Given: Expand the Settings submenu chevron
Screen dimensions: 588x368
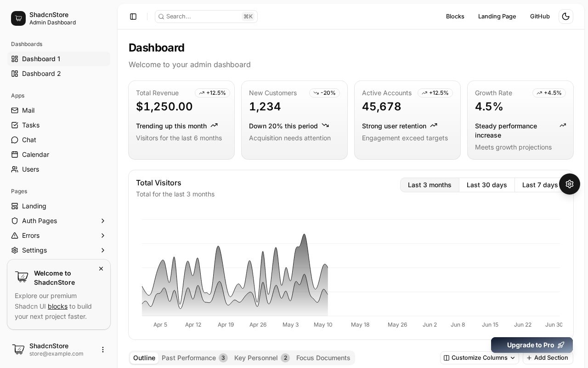Looking at the screenshot, I should (103, 250).
